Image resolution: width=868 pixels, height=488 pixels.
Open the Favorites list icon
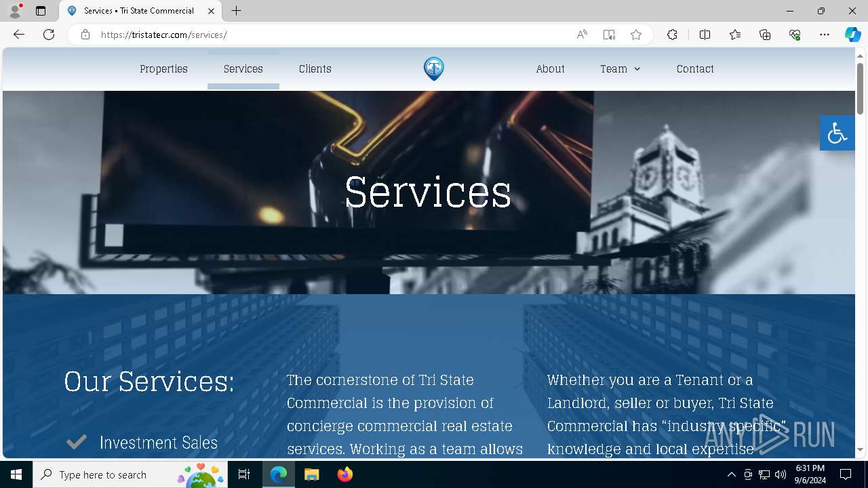pos(735,35)
